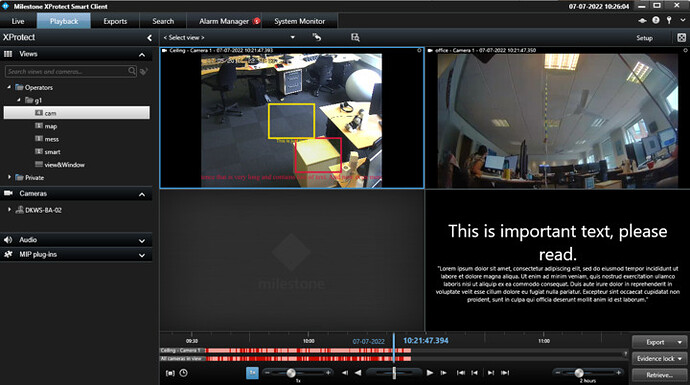Collapse the Views section
This screenshot has width=690, height=385.
[142, 55]
